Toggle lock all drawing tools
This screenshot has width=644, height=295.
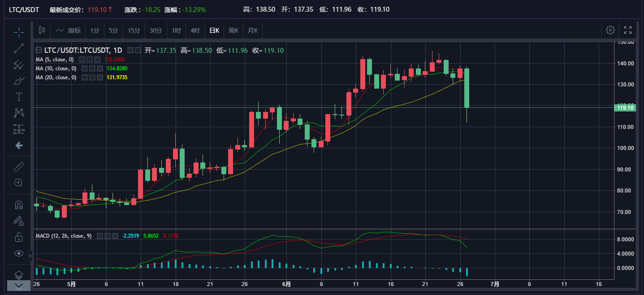[18, 237]
